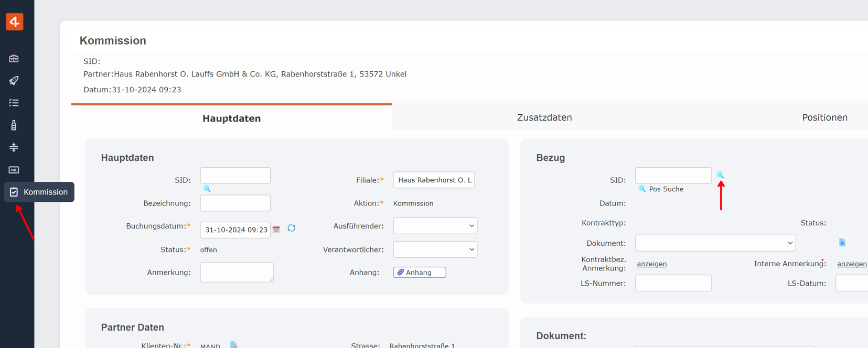Focus the LS-Nummer input field
Image resolution: width=868 pixels, height=348 pixels.
tap(673, 283)
